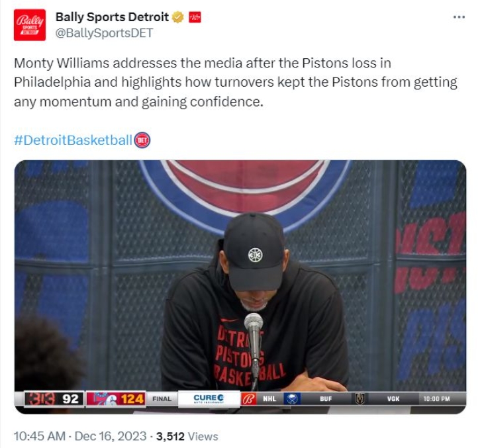Click the red Bally affiliate badge
Screen dimensions: 480x448
(x=195, y=17)
